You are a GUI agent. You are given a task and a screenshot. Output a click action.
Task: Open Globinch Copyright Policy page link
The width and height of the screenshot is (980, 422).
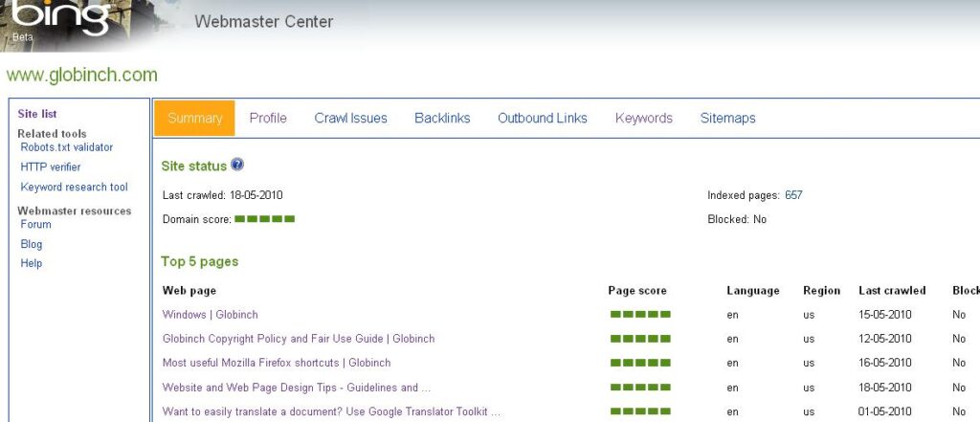[299, 339]
